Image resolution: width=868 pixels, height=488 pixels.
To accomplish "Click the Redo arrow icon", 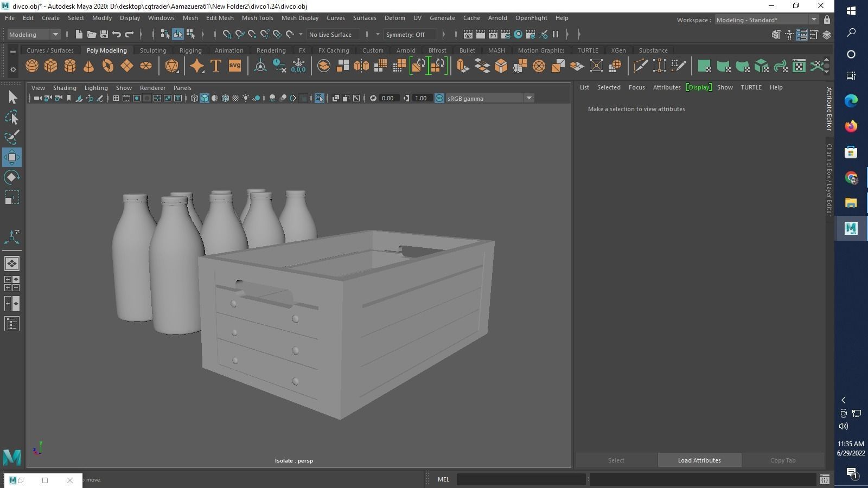I will click(x=129, y=35).
